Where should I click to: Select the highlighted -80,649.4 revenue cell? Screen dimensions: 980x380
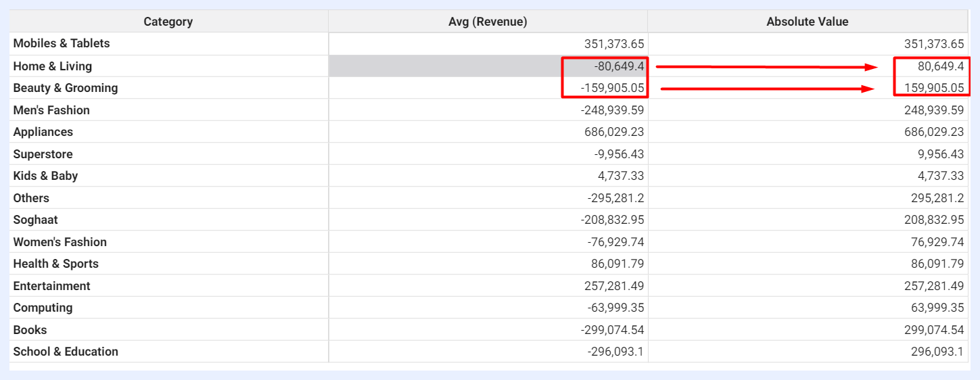(488, 66)
